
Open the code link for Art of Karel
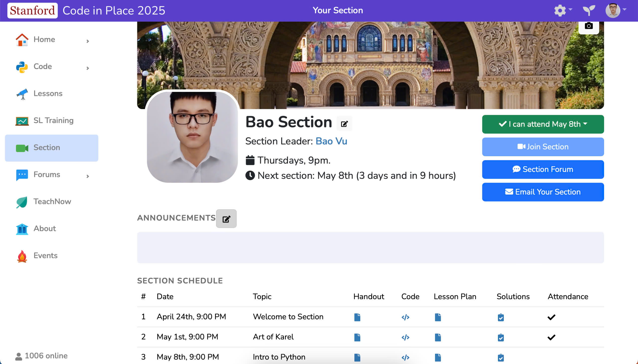(405, 338)
